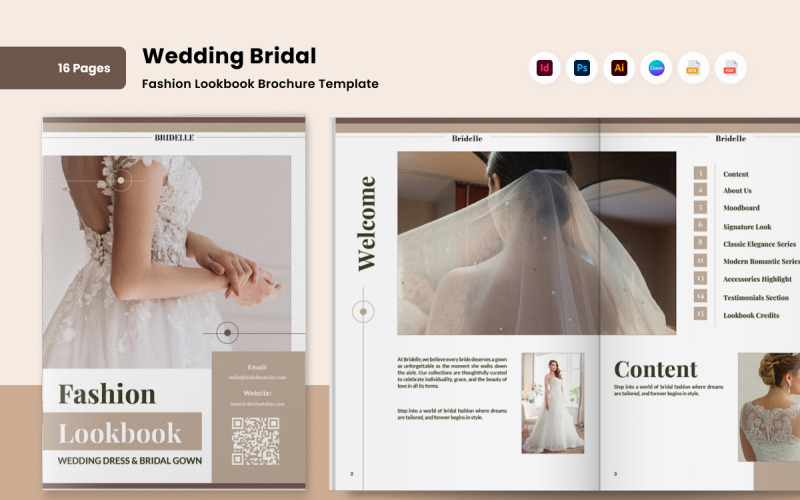Click the BRIDELLE header on the cover
This screenshot has width=800, height=500.
pos(174,138)
